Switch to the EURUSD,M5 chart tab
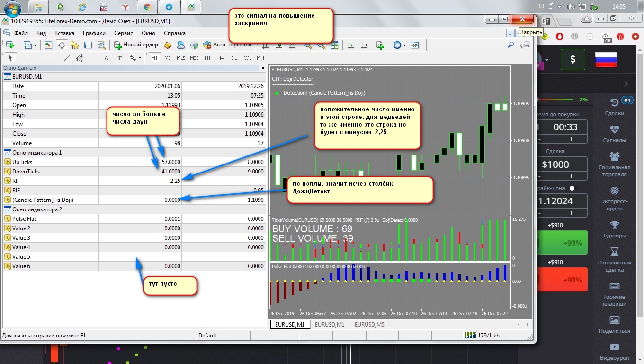 coord(369,325)
